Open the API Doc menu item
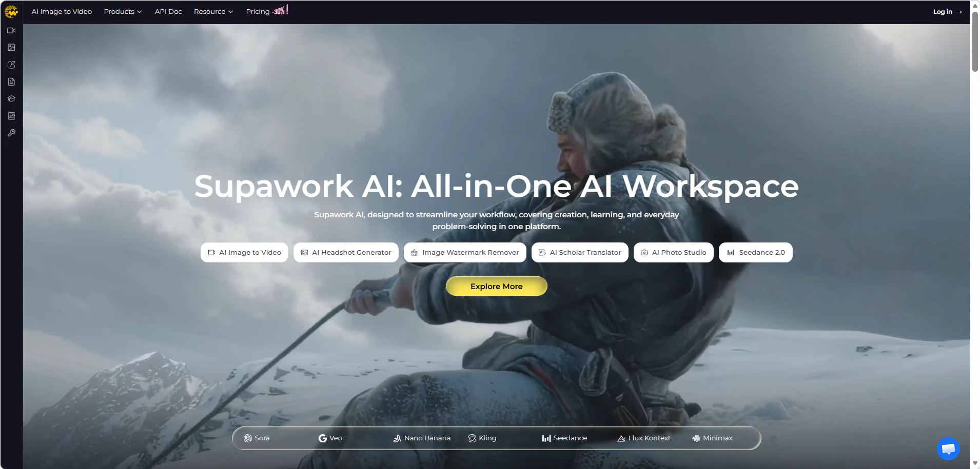Image resolution: width=980 pixels, height=469 pixels. tap(168, 11)
